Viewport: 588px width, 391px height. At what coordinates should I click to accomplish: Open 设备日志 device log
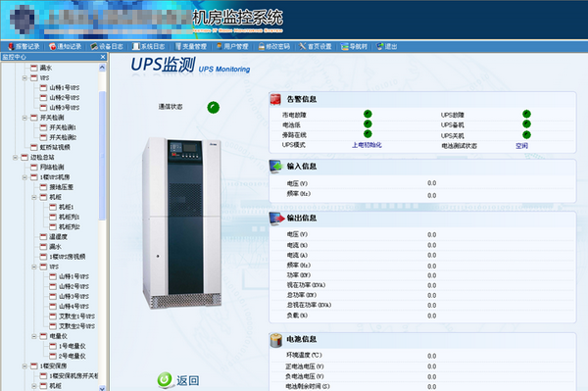pyautogui.click(x=107, y=46)
